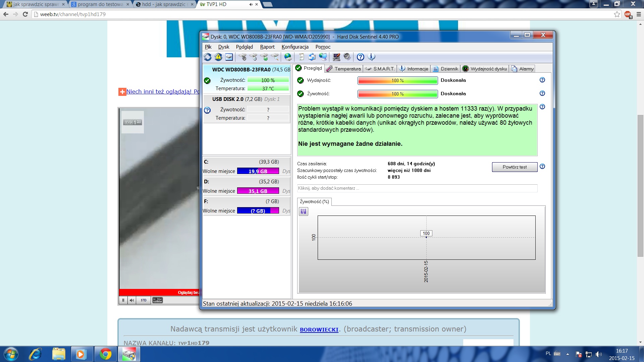Open configuration via monitor-screwdriver icon
This screenshot has width=644, height=362.
[x=336, y=57]
